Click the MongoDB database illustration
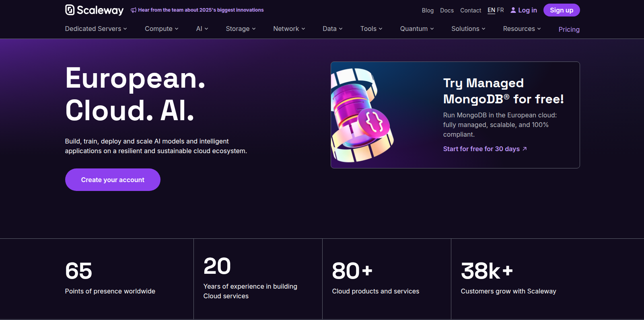The width and height of the screenshot is (644, 320). (x=361, y=115)
